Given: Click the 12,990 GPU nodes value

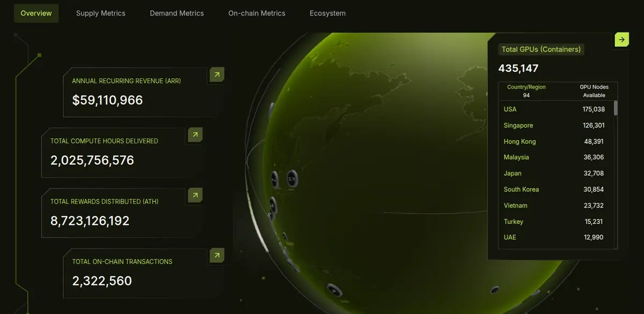Looking at the screenshot, I should click(x=595, y=237).
